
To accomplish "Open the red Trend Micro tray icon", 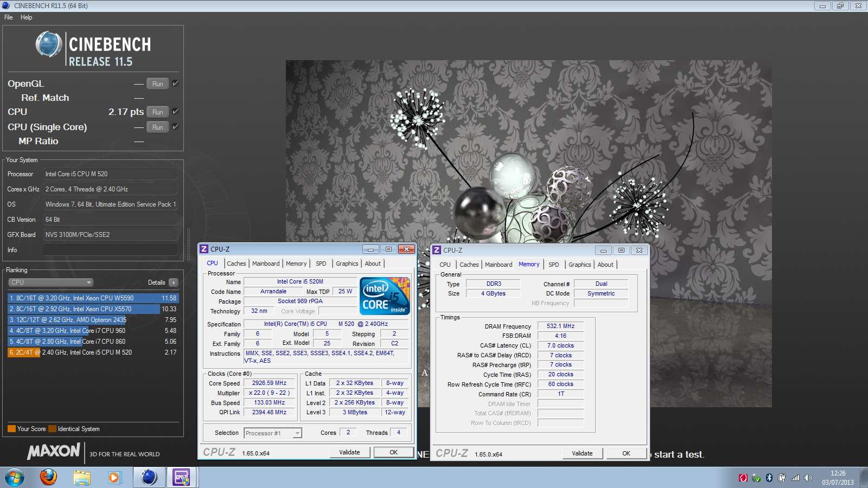I will tap(743, 478).
